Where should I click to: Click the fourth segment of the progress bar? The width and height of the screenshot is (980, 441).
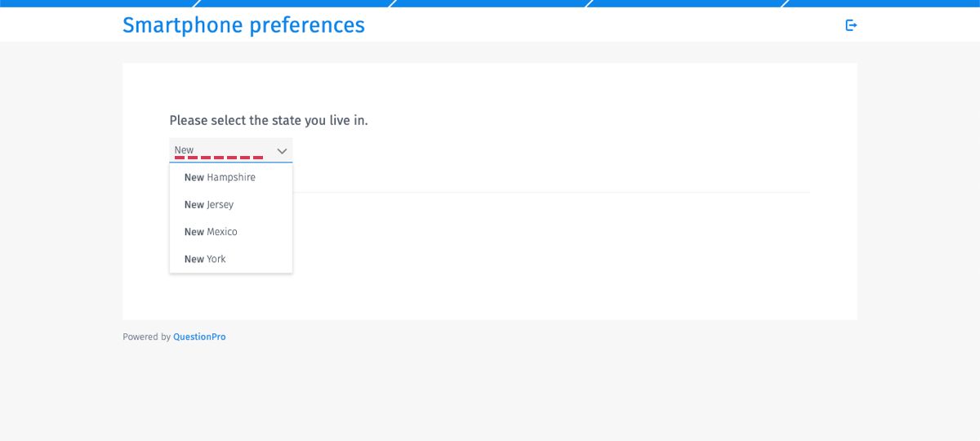(686, 3)
